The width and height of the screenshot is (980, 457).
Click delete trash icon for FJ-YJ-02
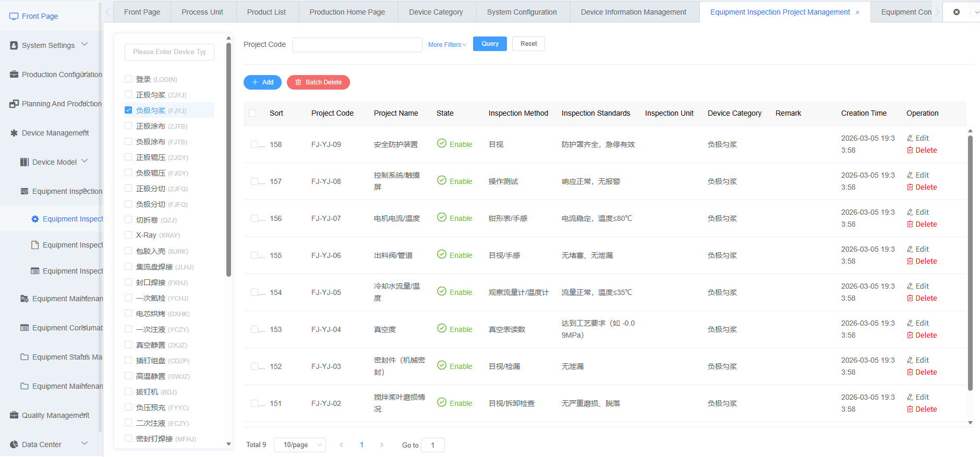tap(910, 409)
